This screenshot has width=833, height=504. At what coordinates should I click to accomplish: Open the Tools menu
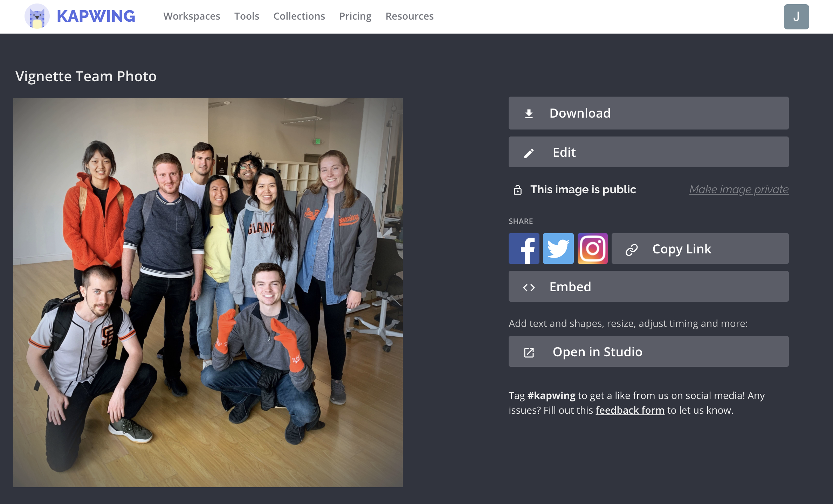point(247,16)
